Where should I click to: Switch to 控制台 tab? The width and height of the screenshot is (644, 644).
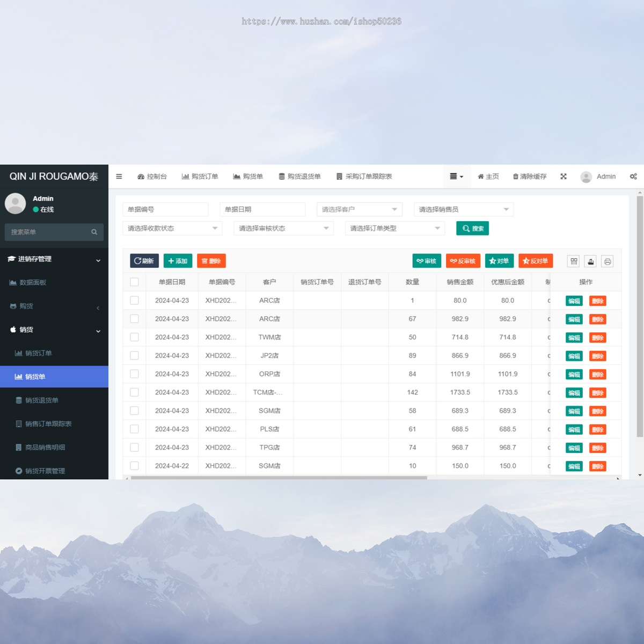[152, 177]
